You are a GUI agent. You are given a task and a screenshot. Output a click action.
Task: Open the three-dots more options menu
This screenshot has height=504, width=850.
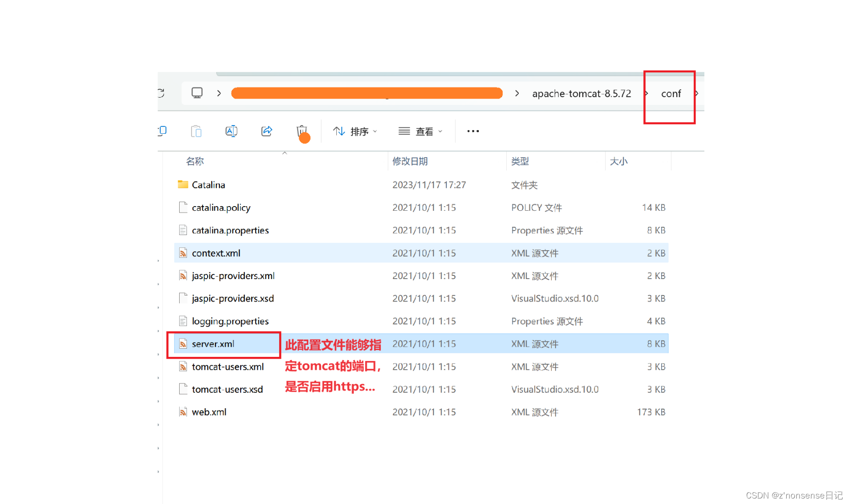tap(473, 131)
